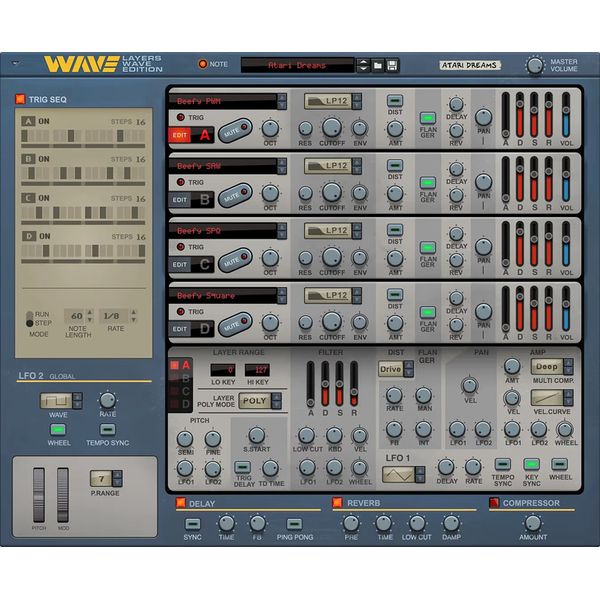Open the Layer Poly Mode POLY selector

click(260, 401)
